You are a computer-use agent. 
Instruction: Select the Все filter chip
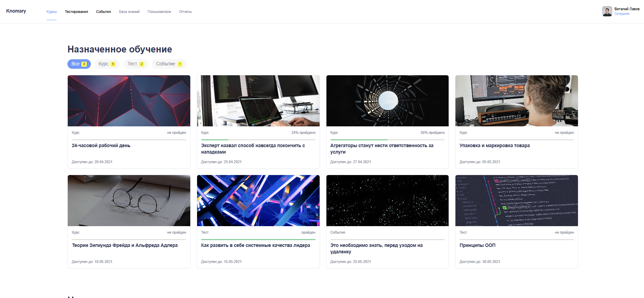coord(79,64)
